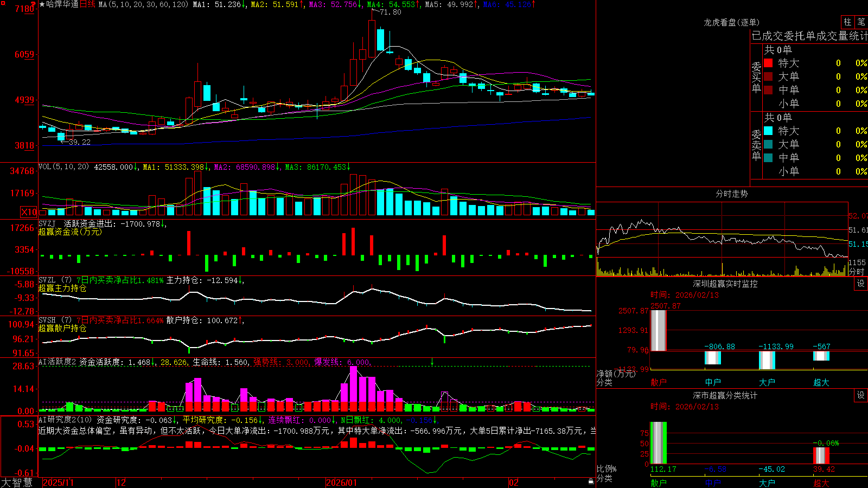Image resolution: width=868 pixels, height=488 pixels.
Task: Click the star marker beside 哈焊华通
Action: coord(42,4)
